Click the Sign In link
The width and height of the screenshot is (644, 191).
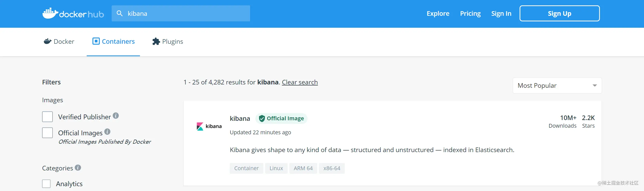(501, 13)
